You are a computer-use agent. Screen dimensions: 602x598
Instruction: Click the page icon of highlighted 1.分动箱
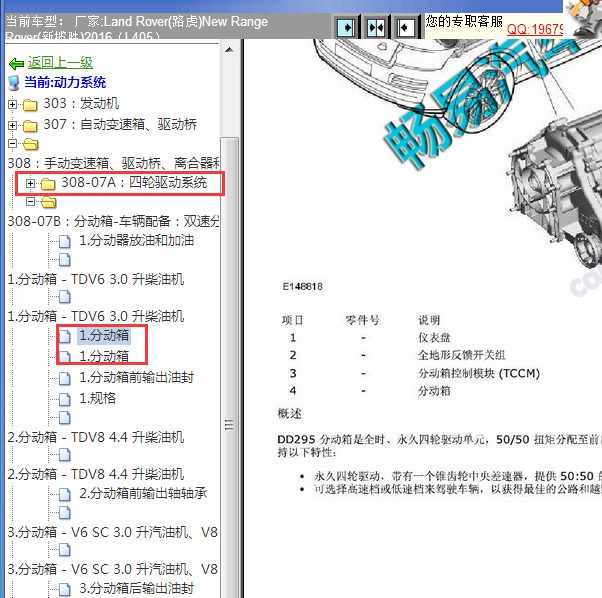point(64,336)
